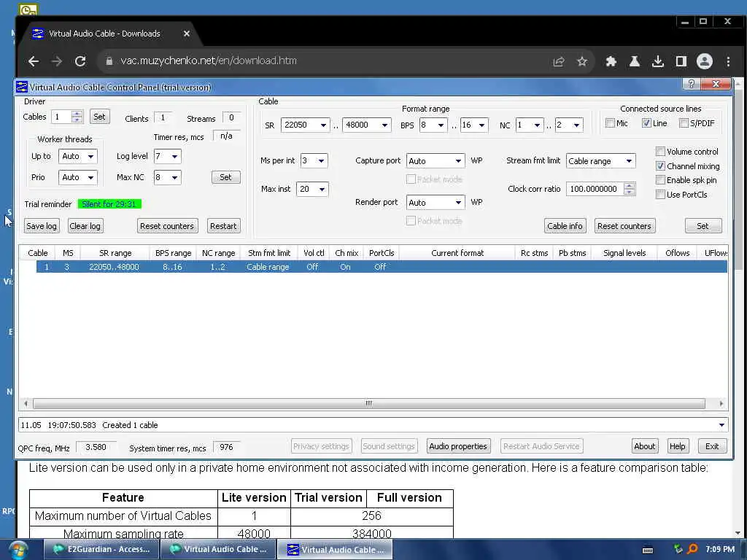The image size is (747, 560).
Task: Toggle the S/PDIF source line checkbox
Action: [684, 123]
